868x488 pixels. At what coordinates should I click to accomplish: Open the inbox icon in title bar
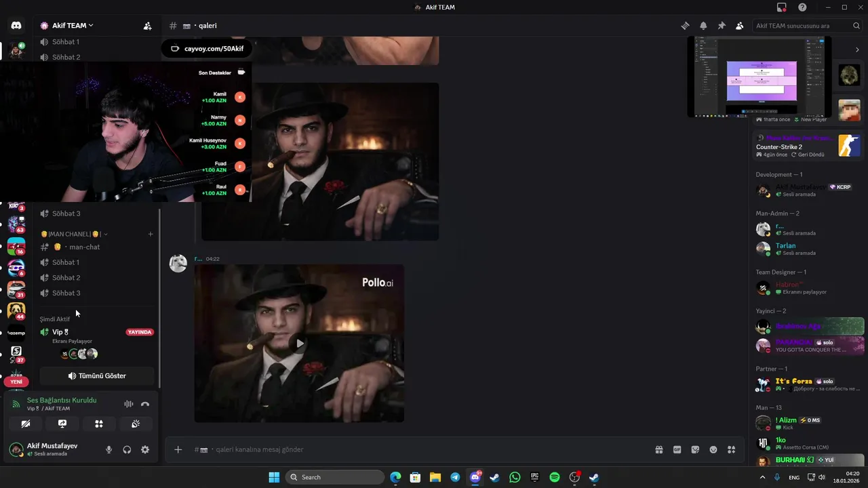782,7
